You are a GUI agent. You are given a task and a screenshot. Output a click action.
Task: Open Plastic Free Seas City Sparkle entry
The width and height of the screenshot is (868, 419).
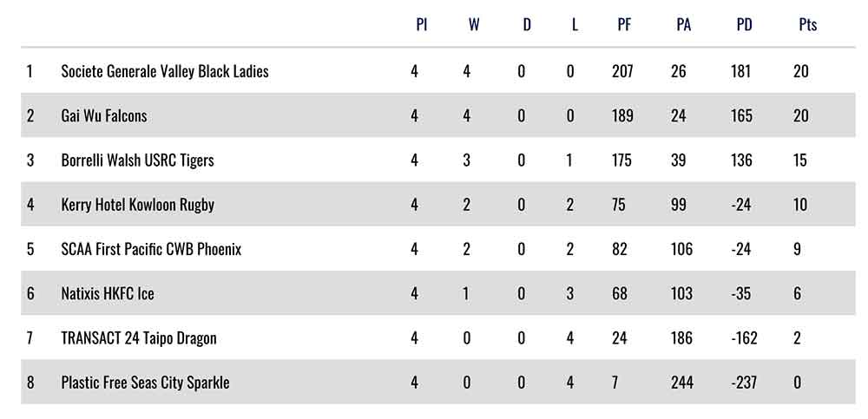click(x=145, y=382)
